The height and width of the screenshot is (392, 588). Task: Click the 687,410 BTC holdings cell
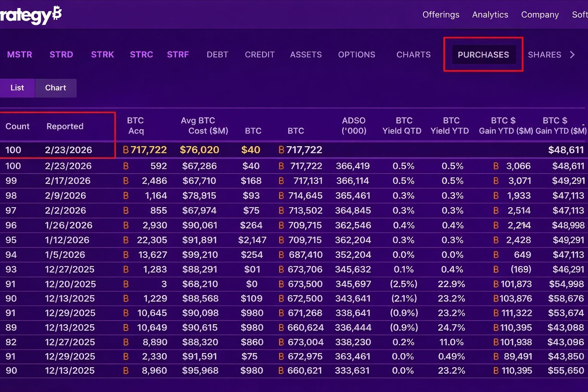click(x=305, y=255)
